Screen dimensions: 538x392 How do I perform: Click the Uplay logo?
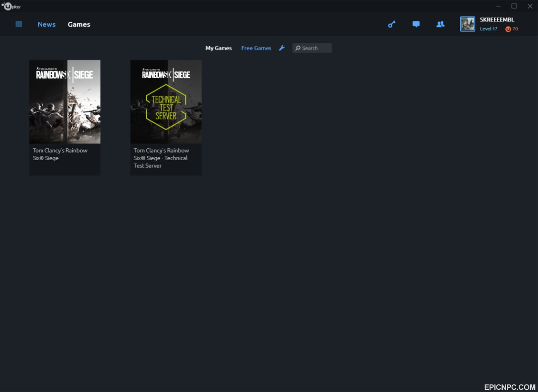(11, 6)
